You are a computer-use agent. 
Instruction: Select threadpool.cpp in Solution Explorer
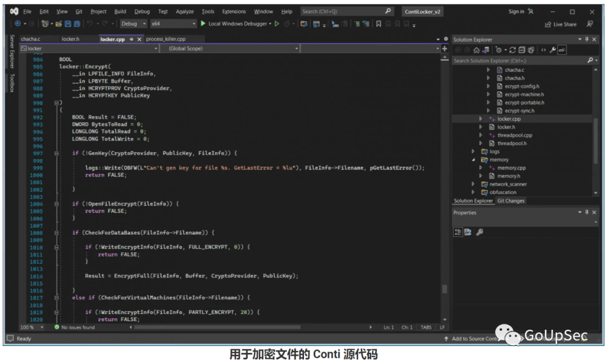click(x=515, y=135)
